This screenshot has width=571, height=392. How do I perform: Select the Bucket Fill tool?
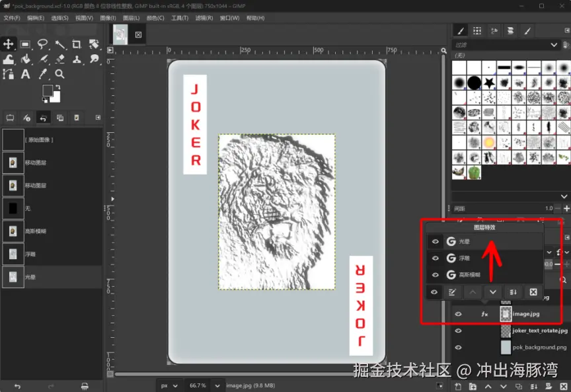[26, 59]
